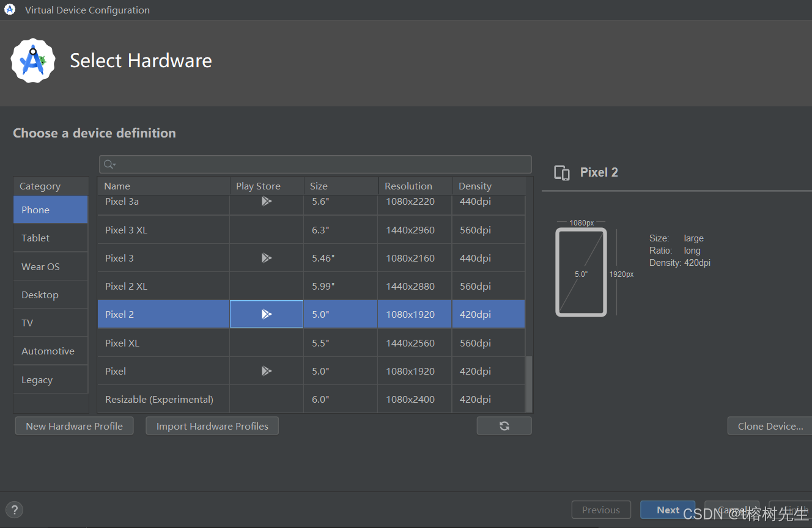Select the Automotive category
The height and width of the screenshot is (528, 812).
coord(51,351)
